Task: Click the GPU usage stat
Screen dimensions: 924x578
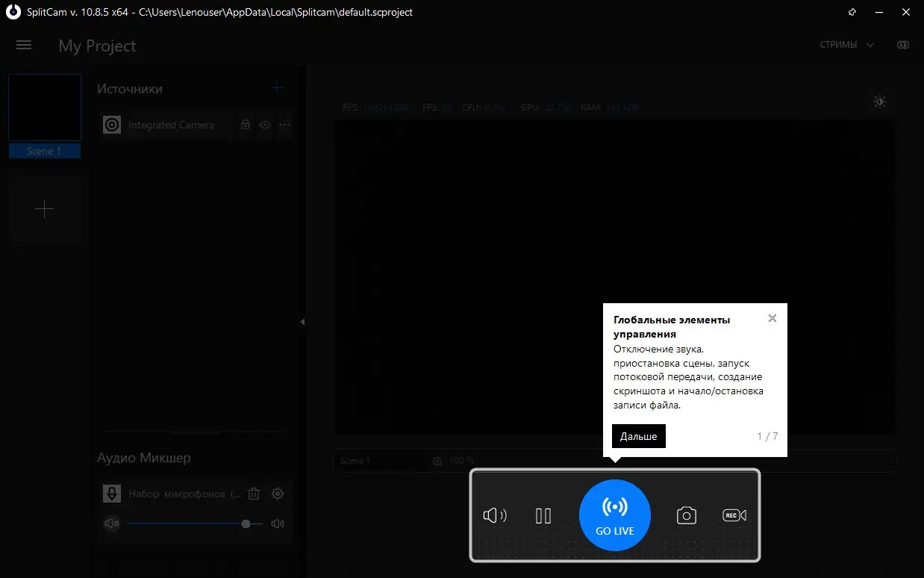Action: click(545, 108)
